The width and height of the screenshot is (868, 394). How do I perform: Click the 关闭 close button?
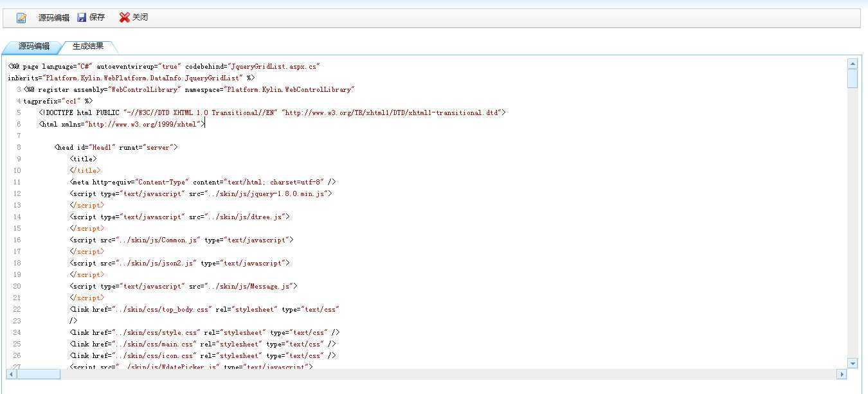click(140, 18)
